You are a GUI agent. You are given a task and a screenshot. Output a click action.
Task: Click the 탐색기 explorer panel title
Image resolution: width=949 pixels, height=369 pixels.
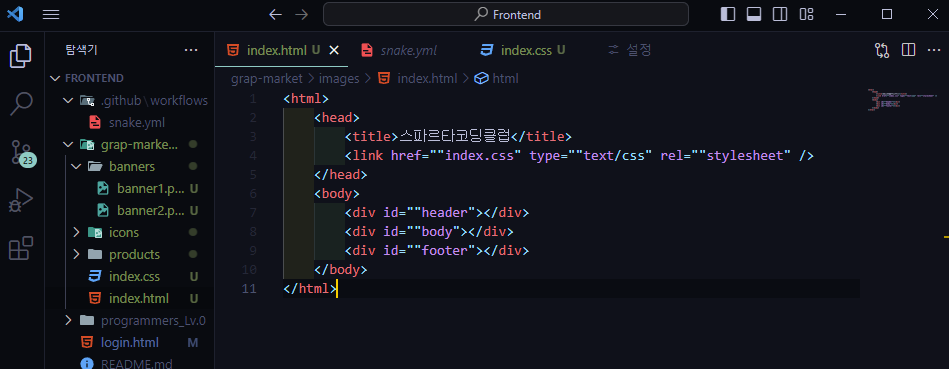coord(80,50)
